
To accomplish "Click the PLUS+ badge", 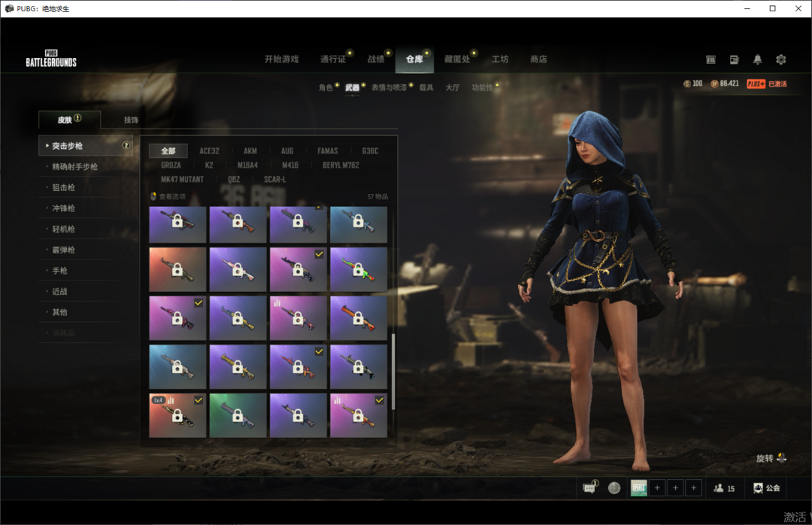I will click(756, 83).
